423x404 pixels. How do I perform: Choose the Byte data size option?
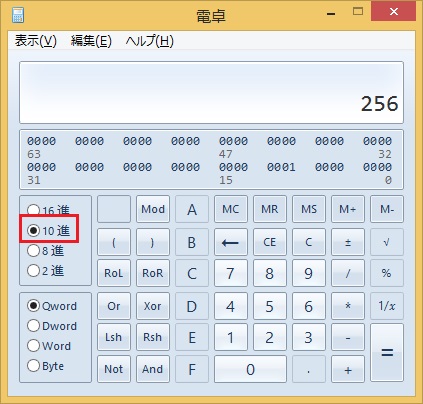click(x=46, y=366)
